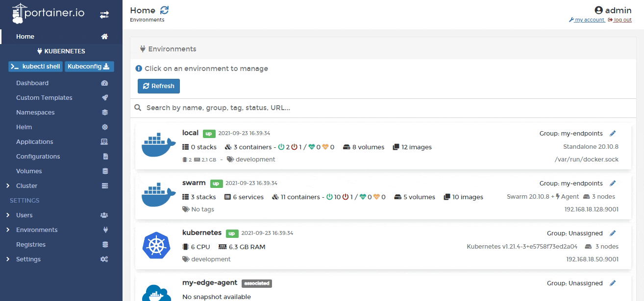Screen dimensions: 644x301
Task: Open my account link
Action: [587, 20]
